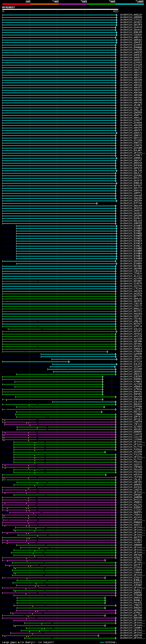Image resolution: width=146 pixels, height=644 pixels.
Task: Open hit UniRef100_A4ULG0
Action: pyautogui.click(x=131, y=15)
